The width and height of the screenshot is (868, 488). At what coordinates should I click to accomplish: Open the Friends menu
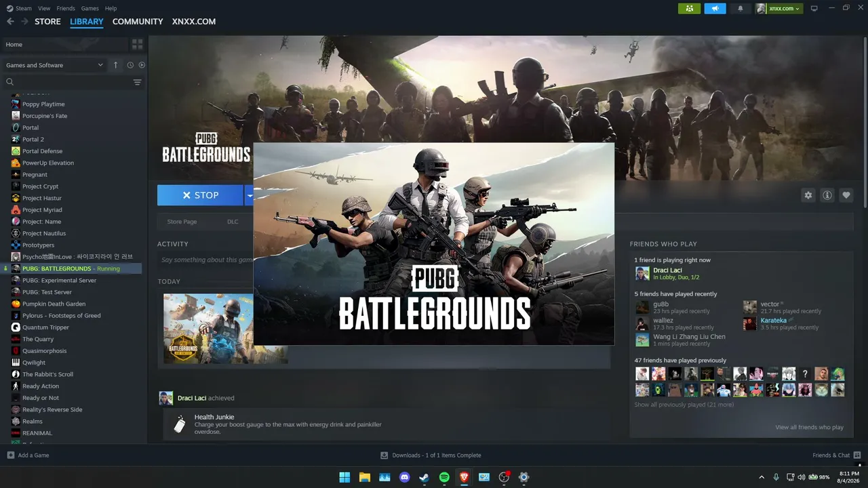pyautogui.click(x=66, y=8)
